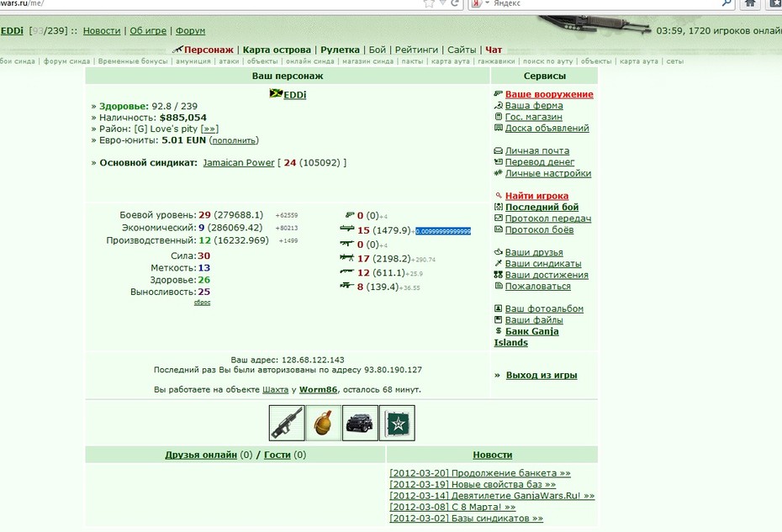Click the icon next to Доска объявлений
Screen dimensions: 782x532
(x=499, y=128)
